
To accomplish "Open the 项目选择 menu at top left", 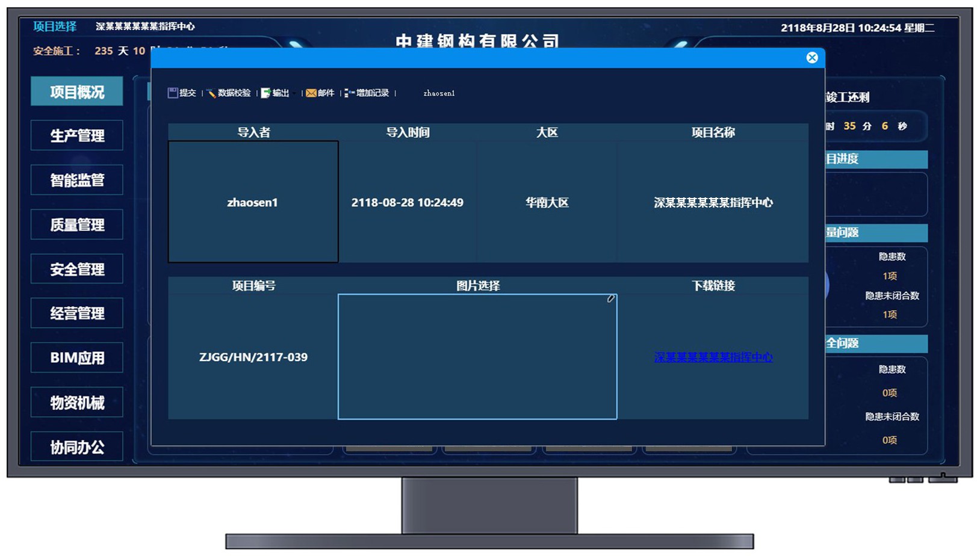I will point(55,25).
